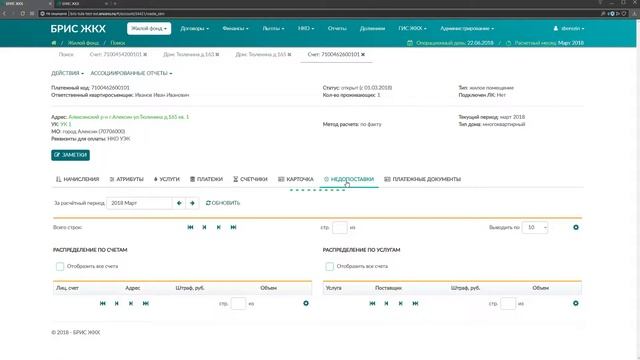This screenshot has height=360, width=640.
Task: Open the ГИС ЖКХ dropdown menu
Action: [x=413, y=29]
